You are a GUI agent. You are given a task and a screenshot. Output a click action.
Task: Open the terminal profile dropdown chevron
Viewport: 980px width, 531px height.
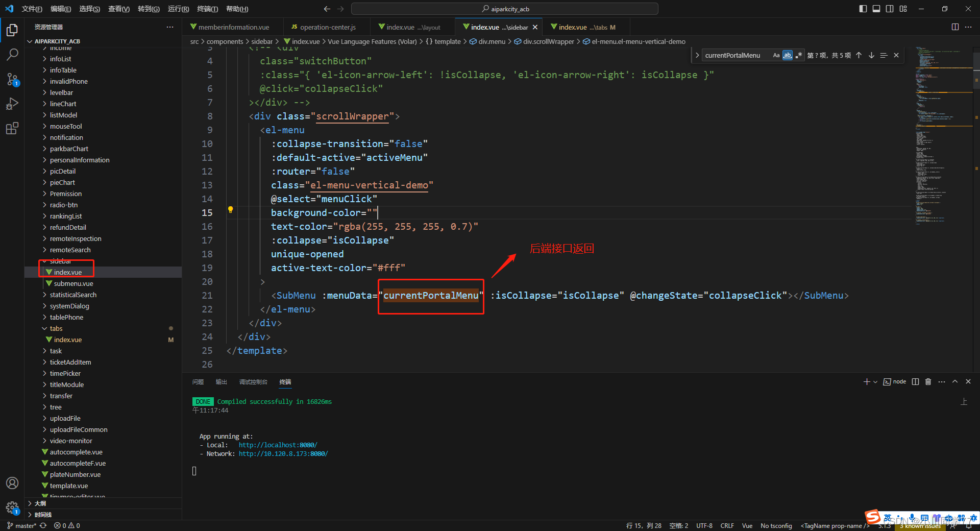tap(874, 381)
